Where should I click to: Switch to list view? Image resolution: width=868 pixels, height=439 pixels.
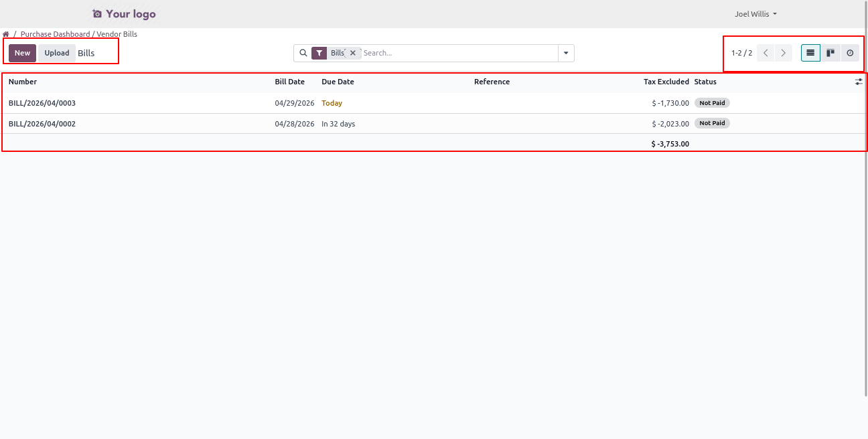point(810,53)
